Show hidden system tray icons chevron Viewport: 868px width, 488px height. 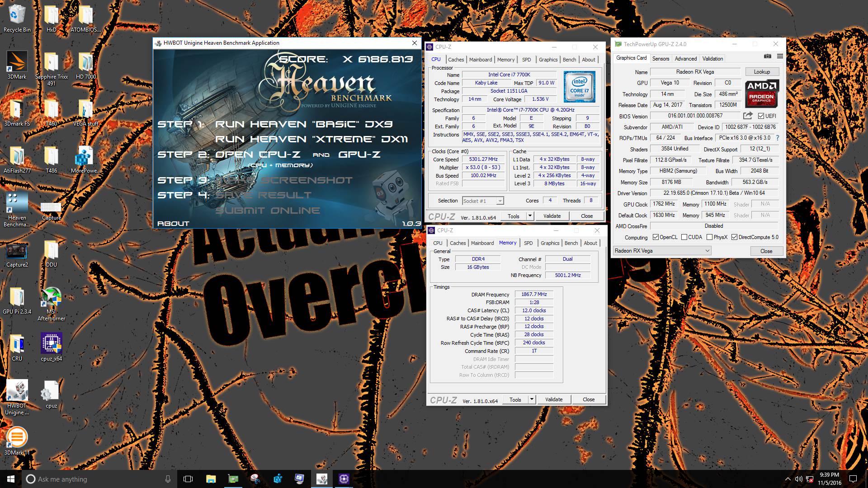788,479
